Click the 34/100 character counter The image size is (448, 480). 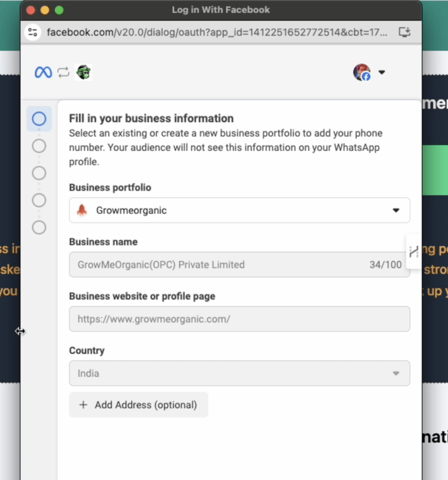click(x=386, y=265)
